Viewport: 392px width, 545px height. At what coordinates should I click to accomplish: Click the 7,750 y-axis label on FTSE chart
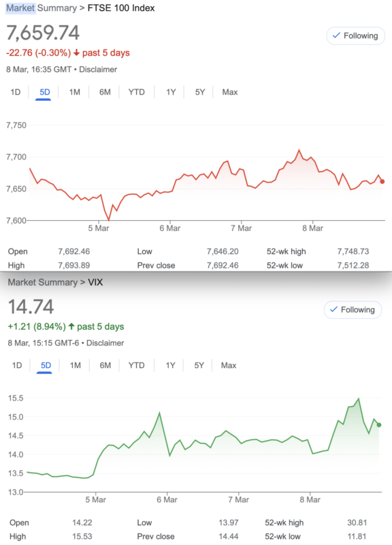point(16,125)
